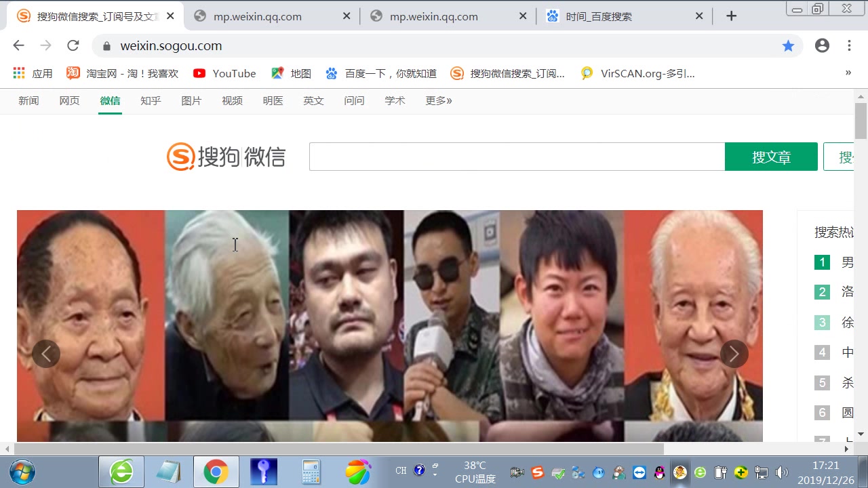Screen dimensions: 868x488
Task: Click the bookmark star in the address bar
Action: [x=788, y=46]
